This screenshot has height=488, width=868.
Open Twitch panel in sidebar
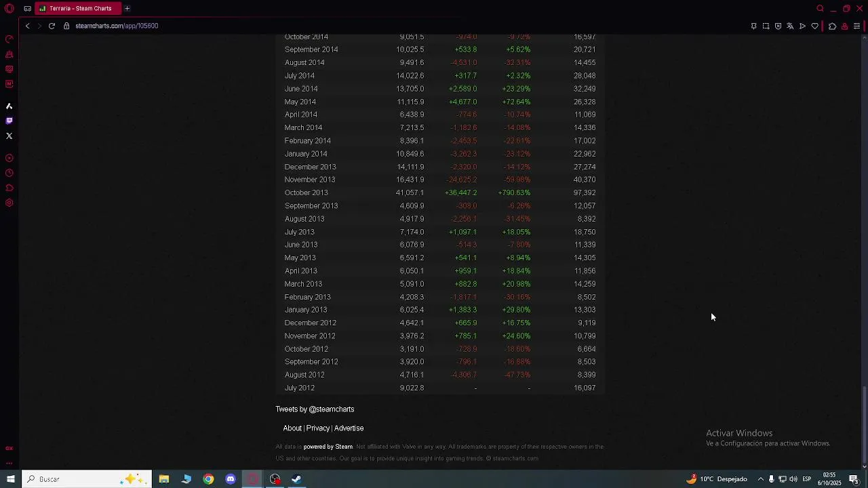tap(9, 121)
